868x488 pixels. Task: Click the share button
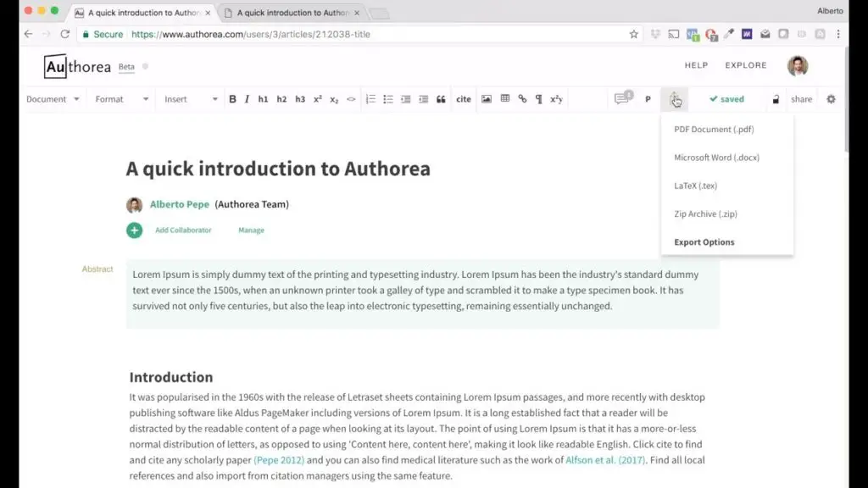coord(801,99)
